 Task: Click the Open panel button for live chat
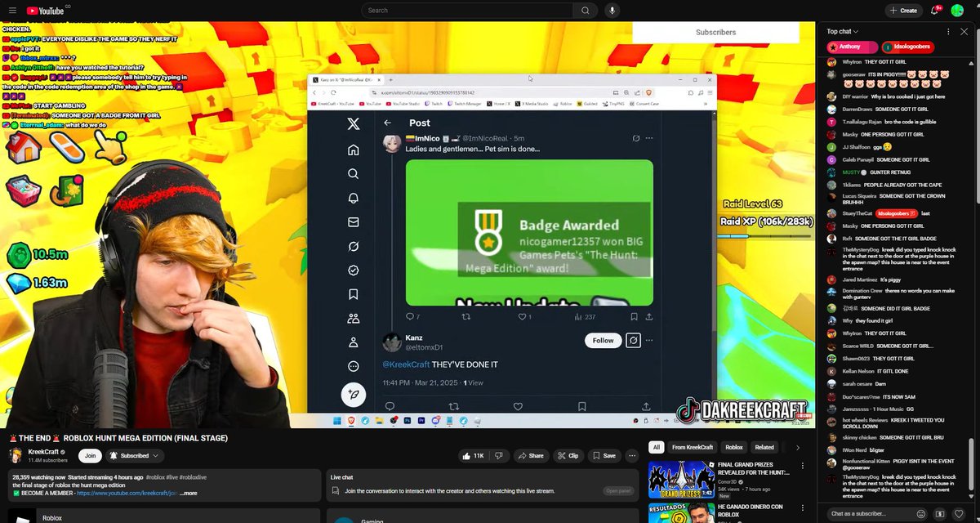pyautogui.click(x=618, y=491)
